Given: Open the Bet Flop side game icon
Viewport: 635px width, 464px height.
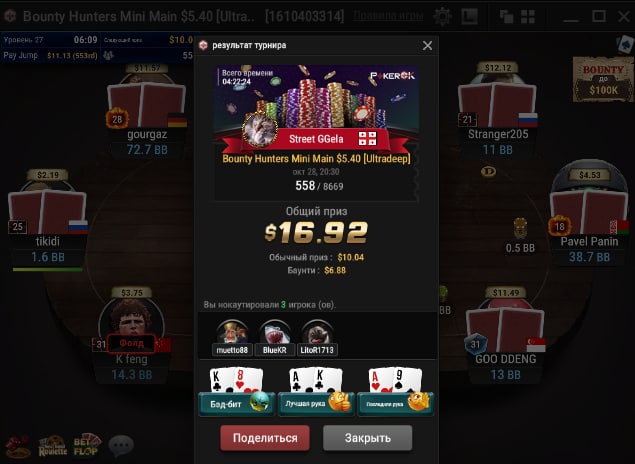Looking at the screenshot, I should pyautogui.click(x=87, y=445).
